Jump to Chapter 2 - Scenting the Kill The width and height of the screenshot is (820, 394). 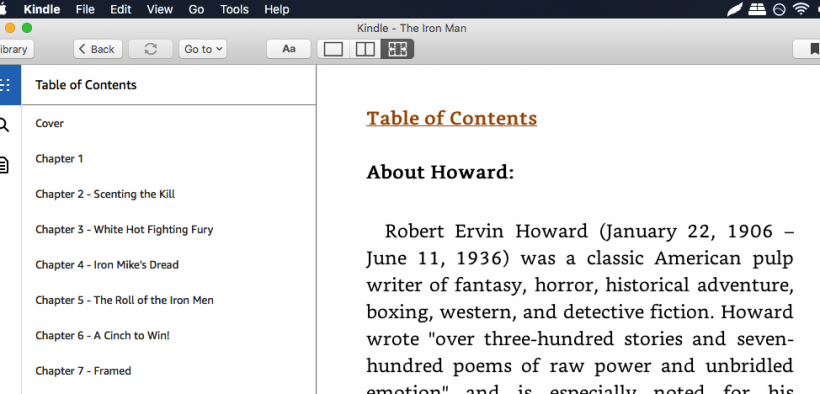click(x=105, y=194)
